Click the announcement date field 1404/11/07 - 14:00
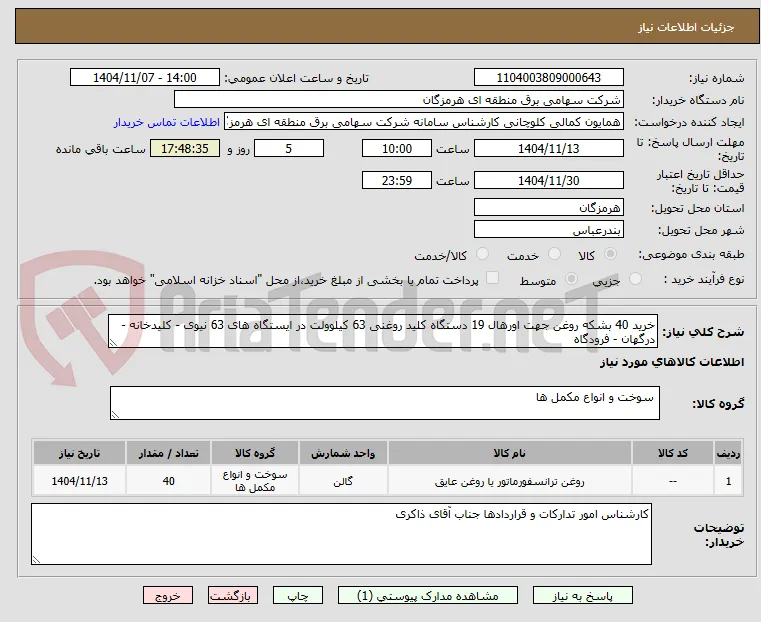 click(145, 78)
